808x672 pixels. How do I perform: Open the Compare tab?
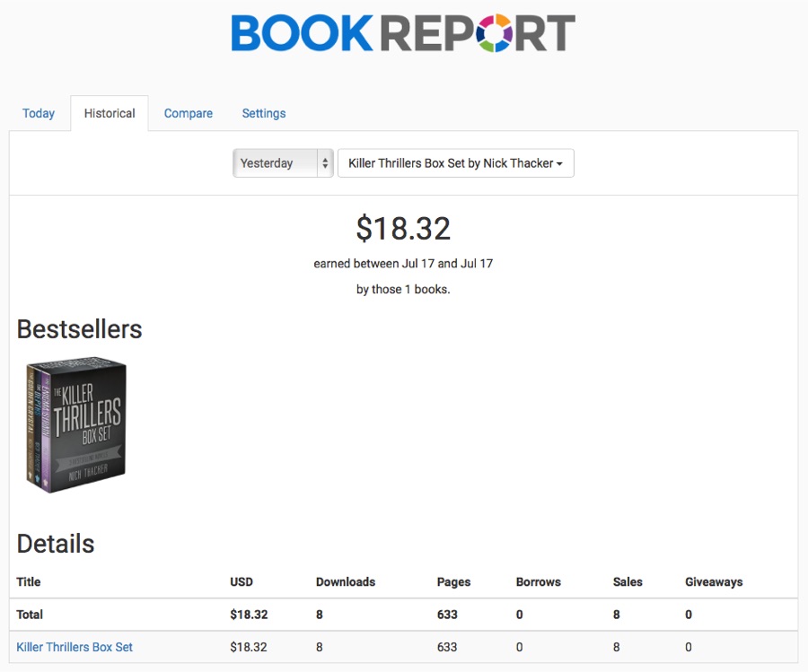coord(189,113)
